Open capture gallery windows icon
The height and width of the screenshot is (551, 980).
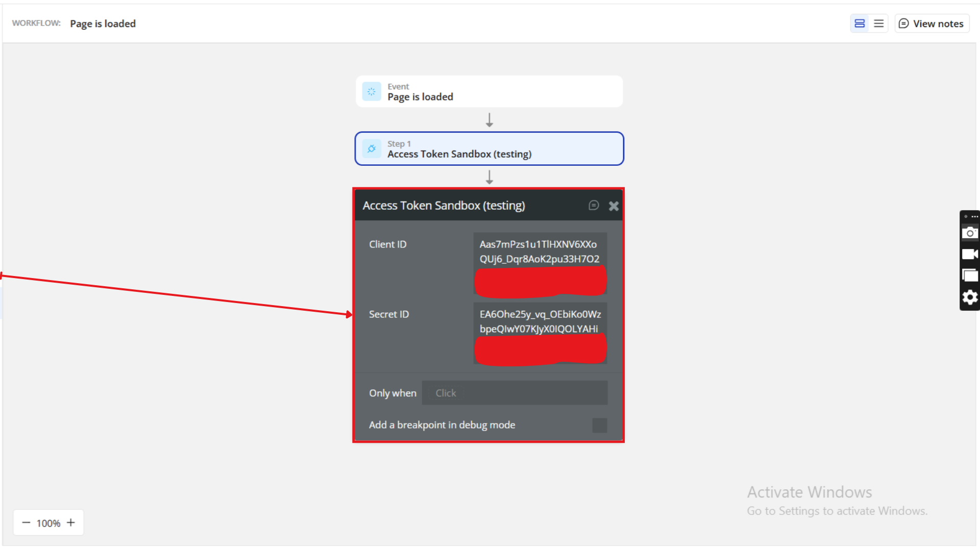point(970,275)
